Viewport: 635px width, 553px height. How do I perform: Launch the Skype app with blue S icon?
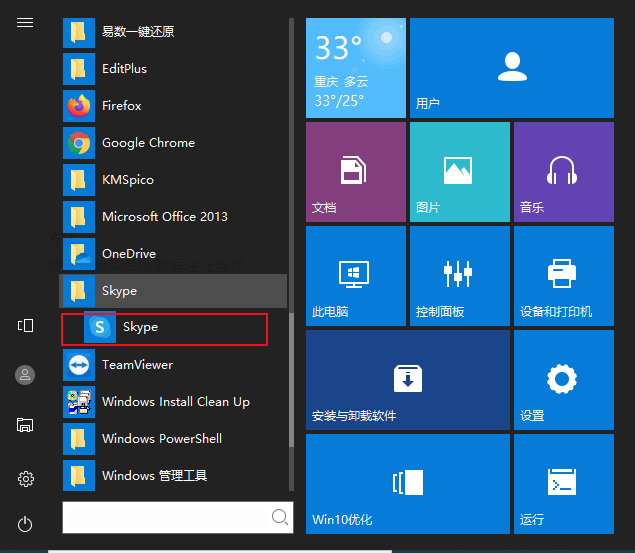coord(164,327)
